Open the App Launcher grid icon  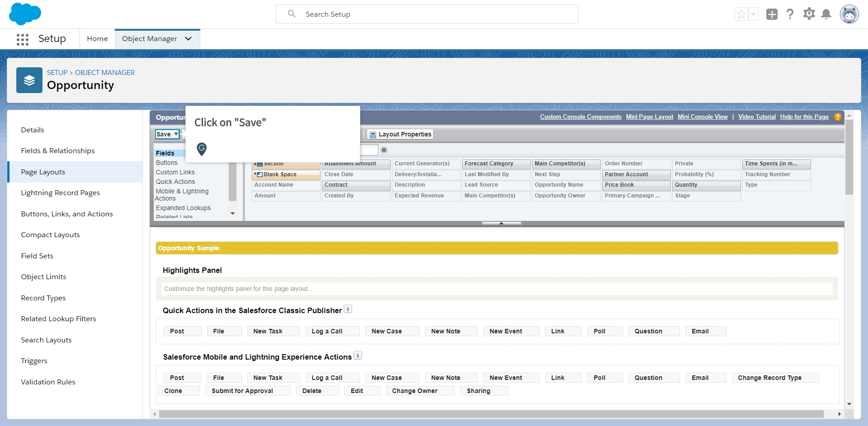pos(23,39)
